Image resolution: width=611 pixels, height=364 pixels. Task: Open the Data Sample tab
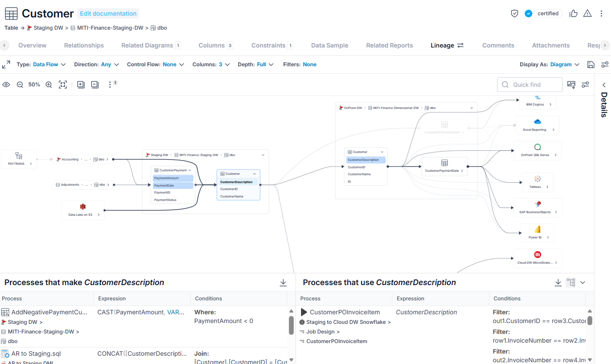(x=330, y=45)
